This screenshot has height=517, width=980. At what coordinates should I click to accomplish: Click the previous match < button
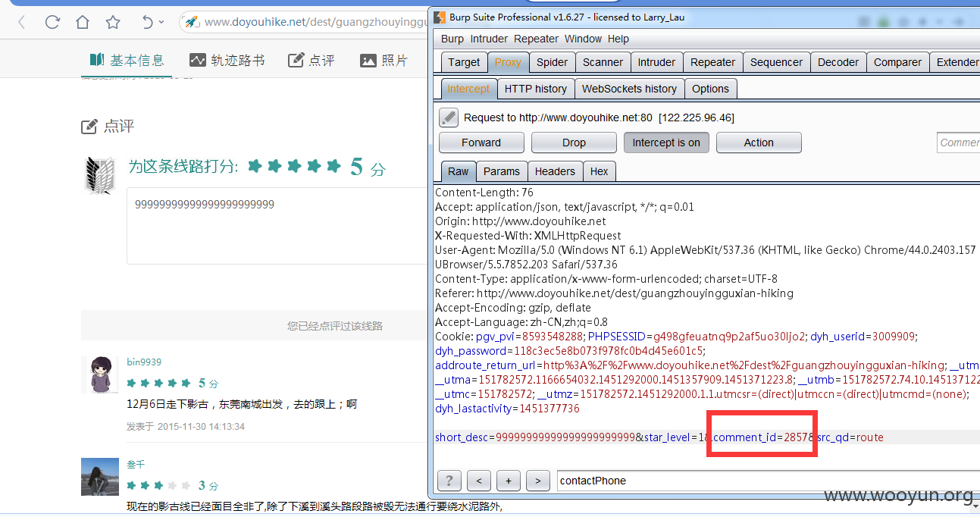coord(478,480)
